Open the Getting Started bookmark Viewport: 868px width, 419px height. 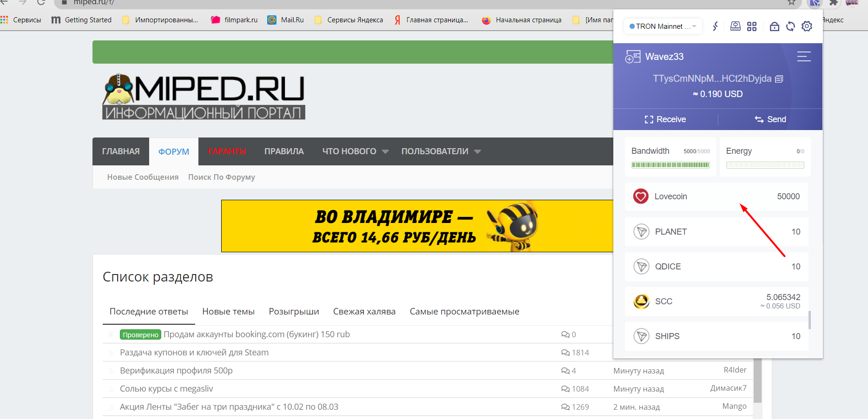pos(81,20)
